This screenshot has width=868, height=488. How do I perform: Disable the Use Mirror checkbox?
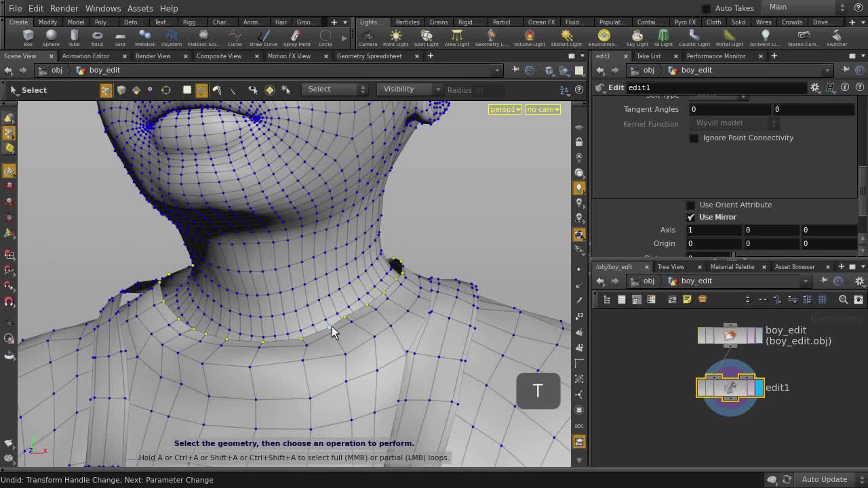[x=691, y=217]
